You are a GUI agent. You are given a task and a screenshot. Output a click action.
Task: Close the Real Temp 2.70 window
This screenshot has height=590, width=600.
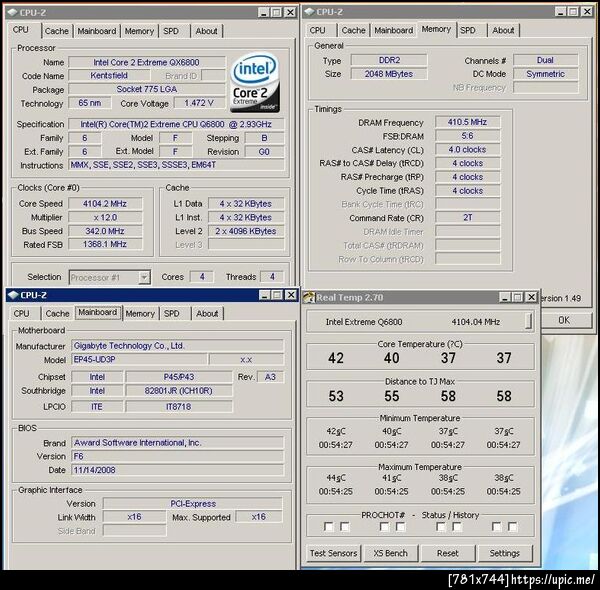point(531,297)
